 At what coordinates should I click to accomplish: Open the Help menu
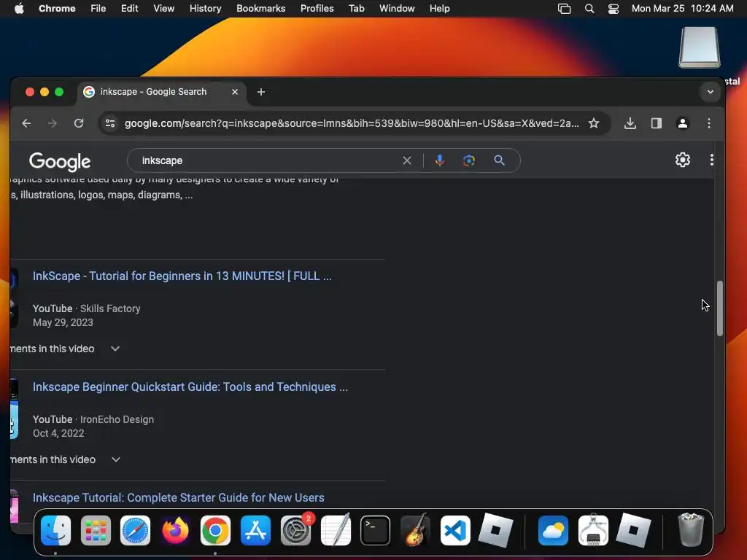(x=440, y=9)
